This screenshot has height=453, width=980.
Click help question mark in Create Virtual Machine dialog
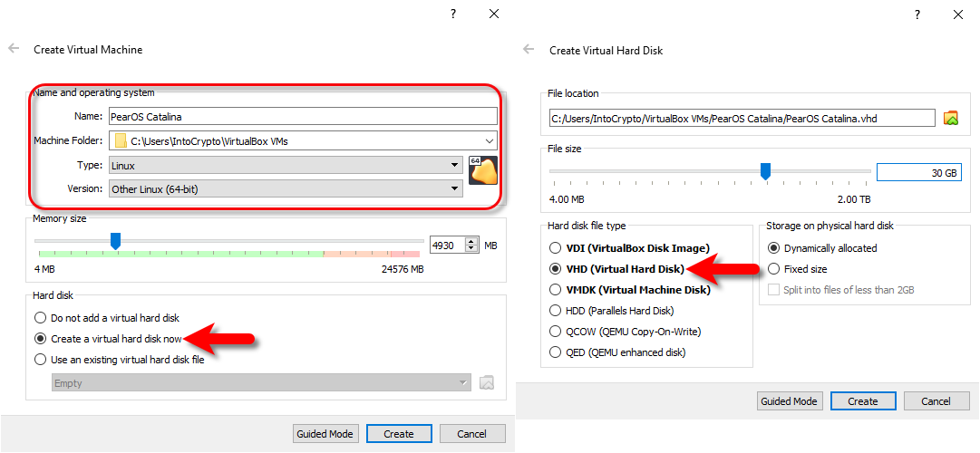point(454,14)
